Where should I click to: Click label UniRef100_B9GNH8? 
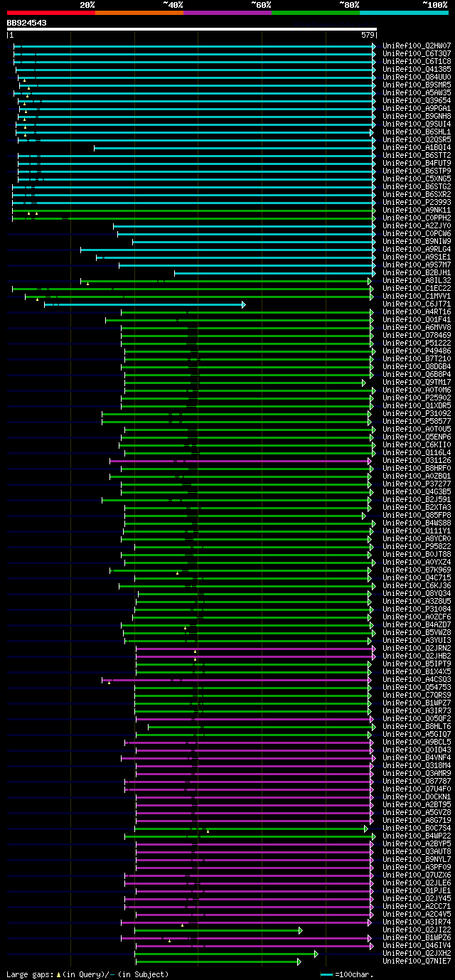coord(417,116)
